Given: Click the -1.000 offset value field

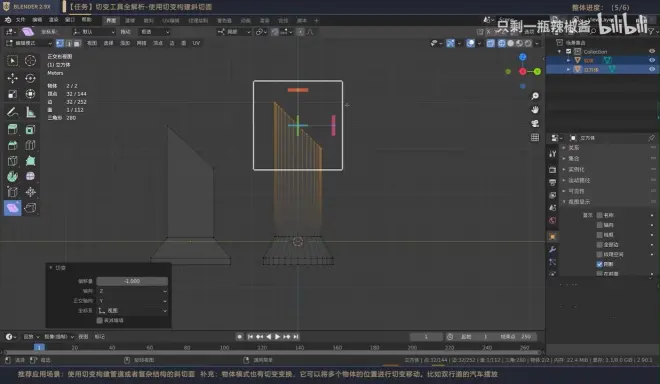Looking at the screenshot, I should point(132,281).
